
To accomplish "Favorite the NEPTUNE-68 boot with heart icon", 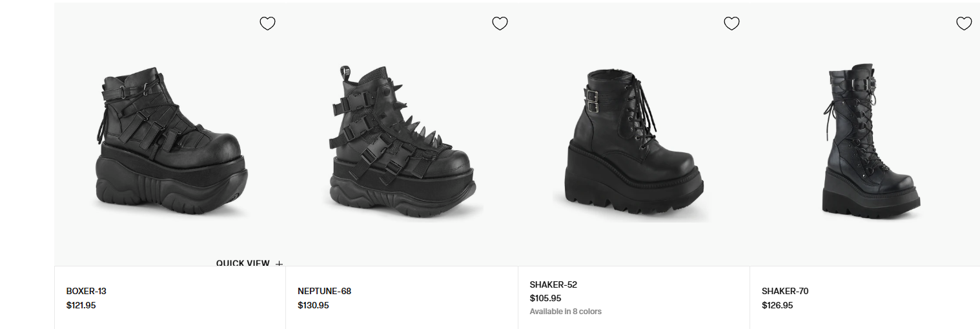I will (500, 24).
